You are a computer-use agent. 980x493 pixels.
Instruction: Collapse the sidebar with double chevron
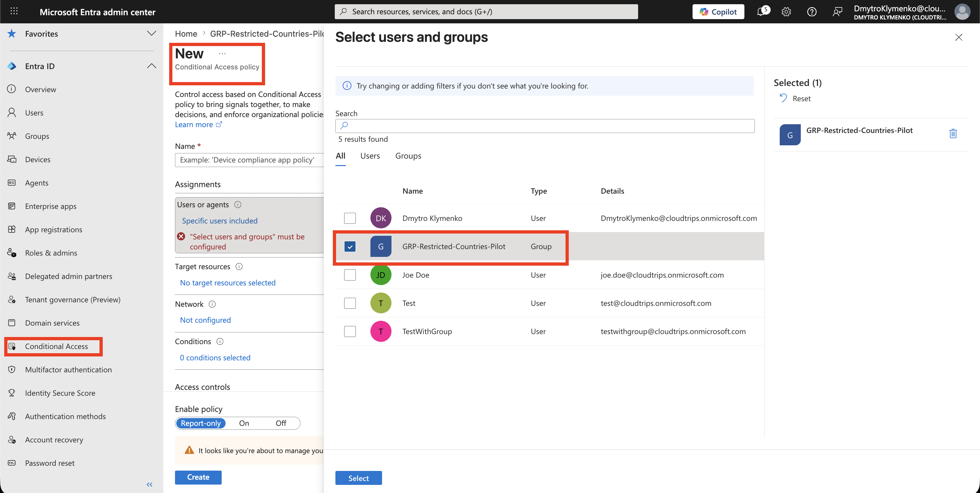pos(149,485)
